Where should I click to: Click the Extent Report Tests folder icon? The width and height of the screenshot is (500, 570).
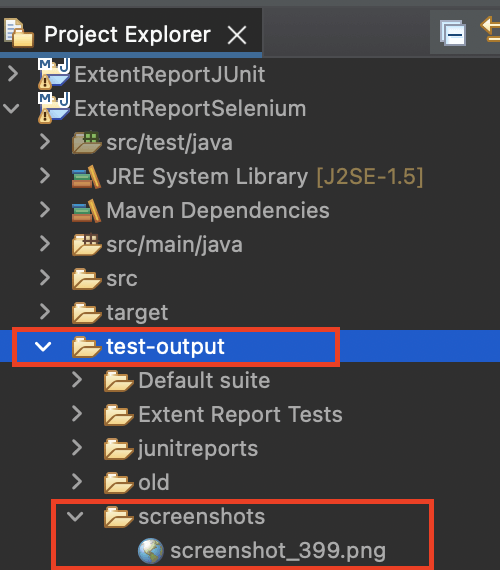click(119, 415)
